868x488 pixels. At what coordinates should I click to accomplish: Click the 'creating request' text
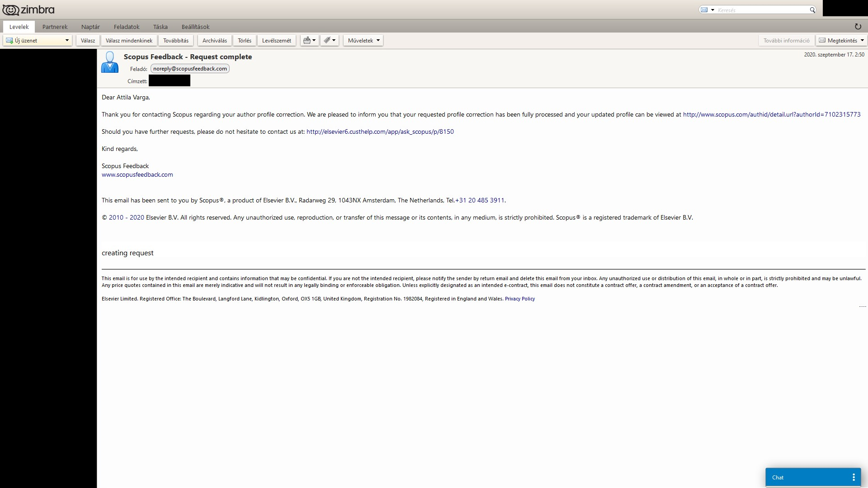click(x=127, y=253)
